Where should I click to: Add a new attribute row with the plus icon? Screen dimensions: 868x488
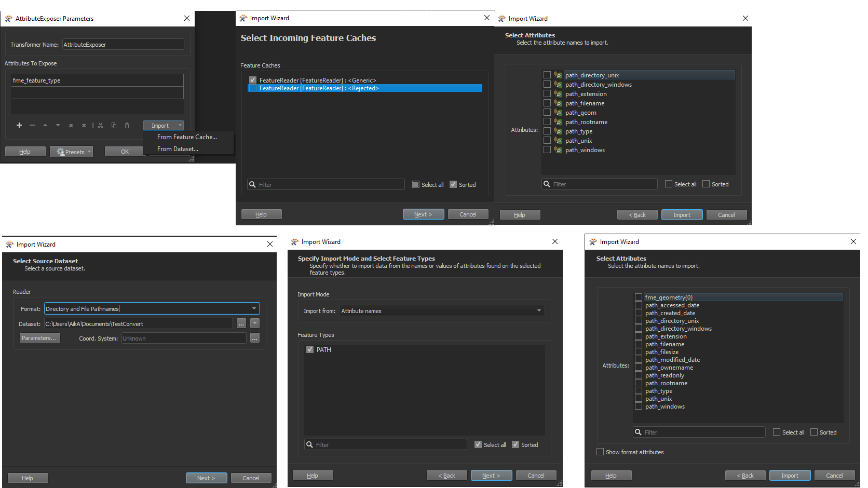coord(19,125)
